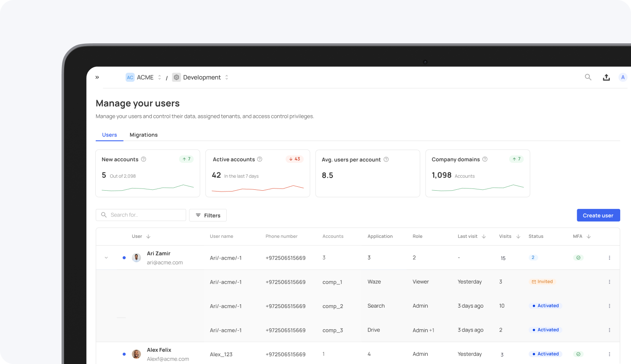Open more options menu for Ari Zamir row
The image size is (631, 364).
[609, 258]
